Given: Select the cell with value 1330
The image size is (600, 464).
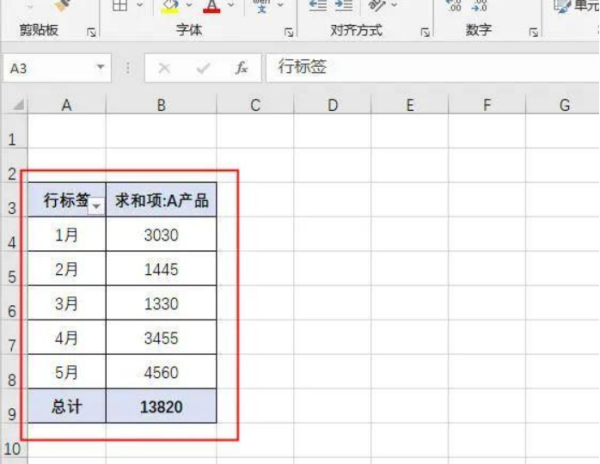Looking at the screenshot, I should pos(161,303).
